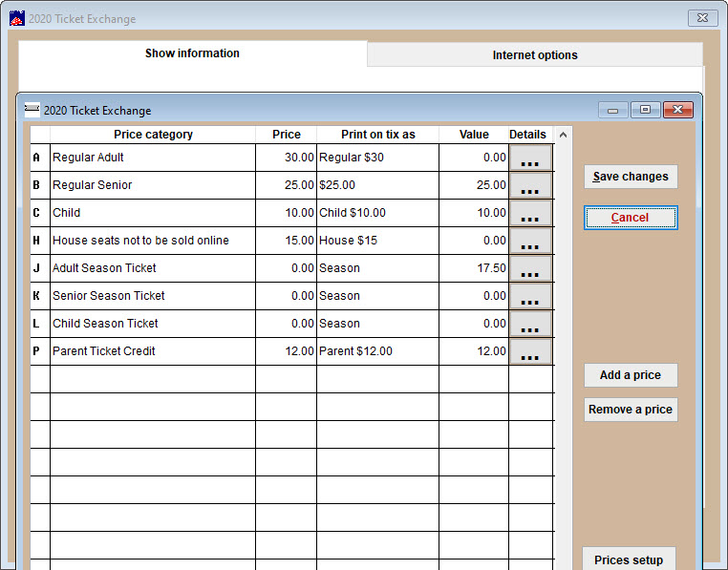Click 'Parent $12.00' print text cell
Image resolution: width=728 pixels, height=570 pixels.
click(378, 351)
